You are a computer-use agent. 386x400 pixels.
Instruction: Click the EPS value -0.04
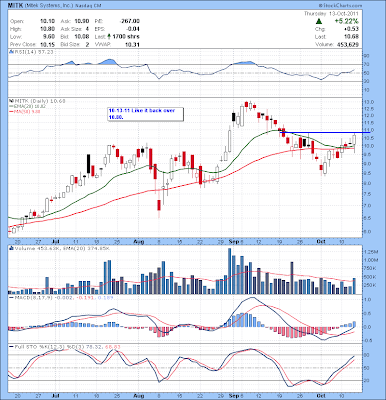point(133,29)
